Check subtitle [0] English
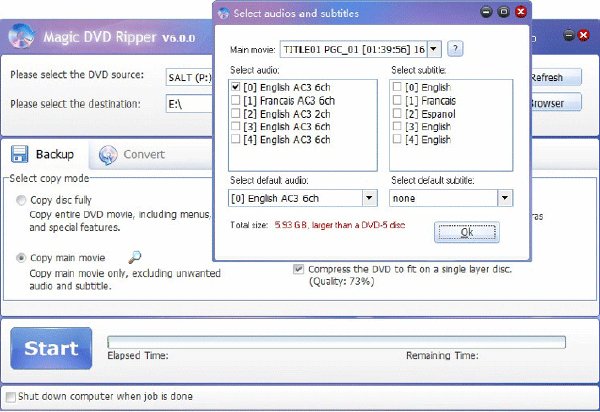 [397, 87]
